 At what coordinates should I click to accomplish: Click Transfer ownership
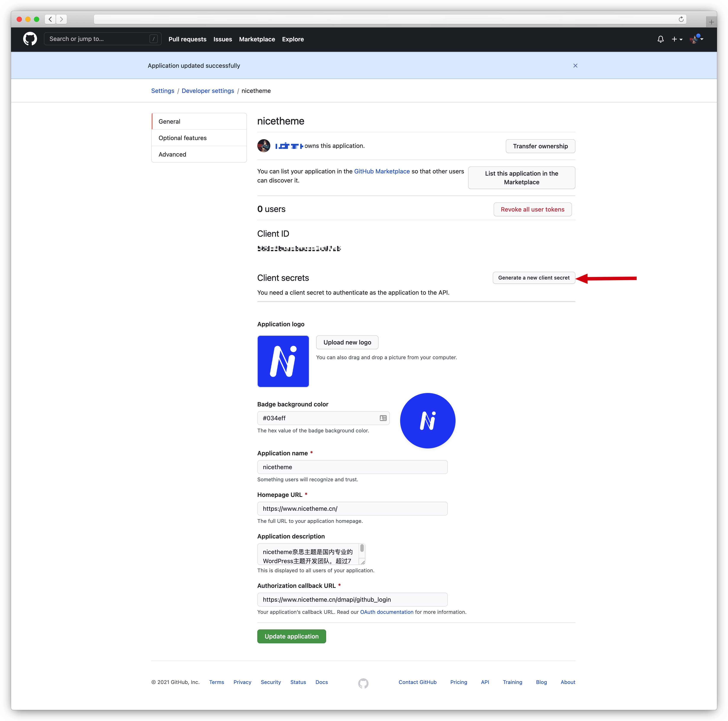pyautogui.click(x=540, y=146)
